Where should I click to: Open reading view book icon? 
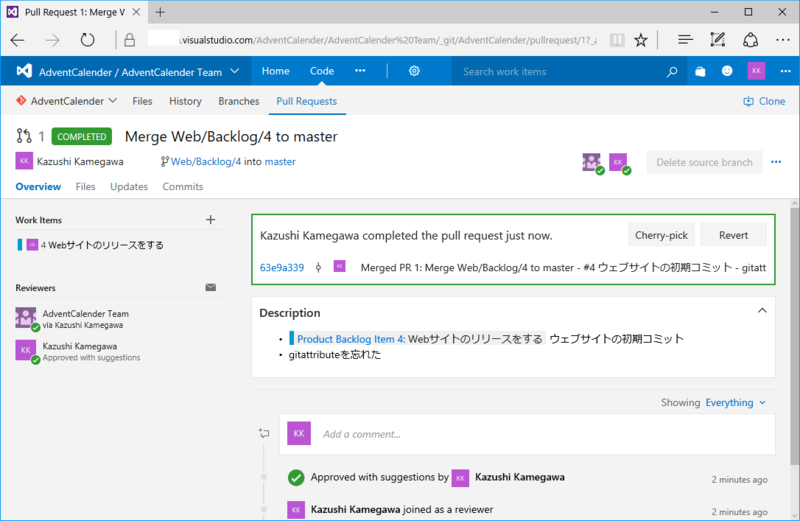[617, 40]
